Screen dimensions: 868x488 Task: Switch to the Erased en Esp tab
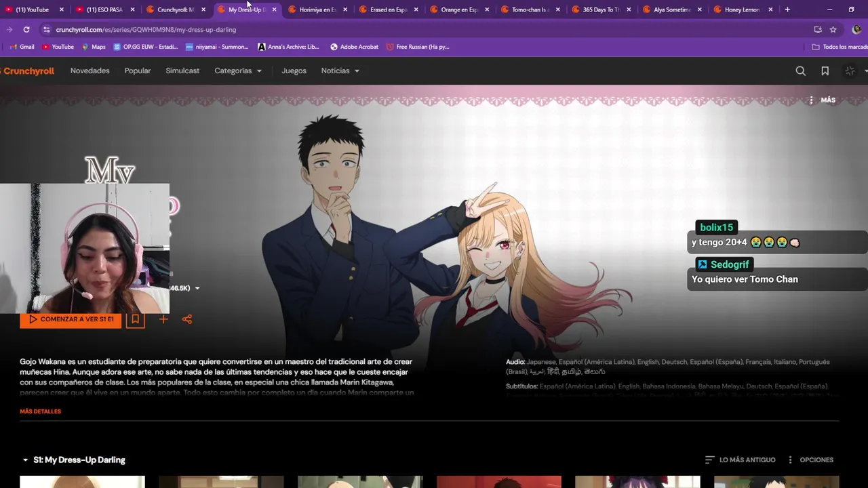click(x=388, y=9)
